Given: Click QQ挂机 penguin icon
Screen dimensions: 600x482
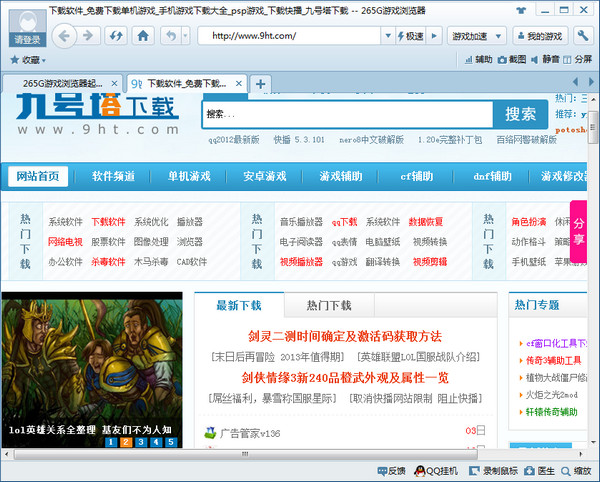Looking at the screenshot, I should [421, 471].
